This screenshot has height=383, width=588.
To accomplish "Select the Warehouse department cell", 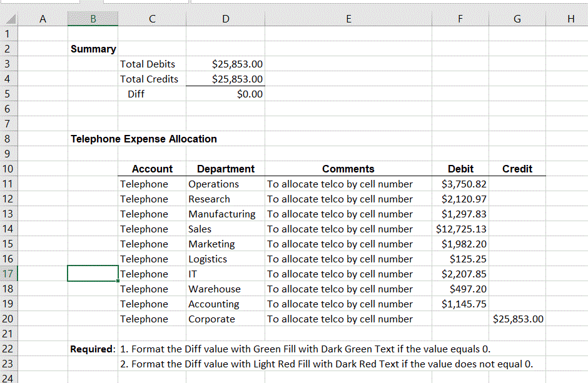I will pyautogui.click(x=225, y=289).
